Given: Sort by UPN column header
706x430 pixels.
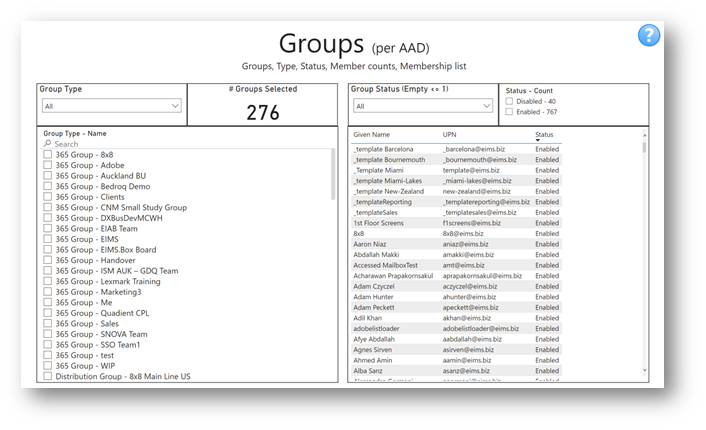Looking at the screenshot, I should click(449, 135).
